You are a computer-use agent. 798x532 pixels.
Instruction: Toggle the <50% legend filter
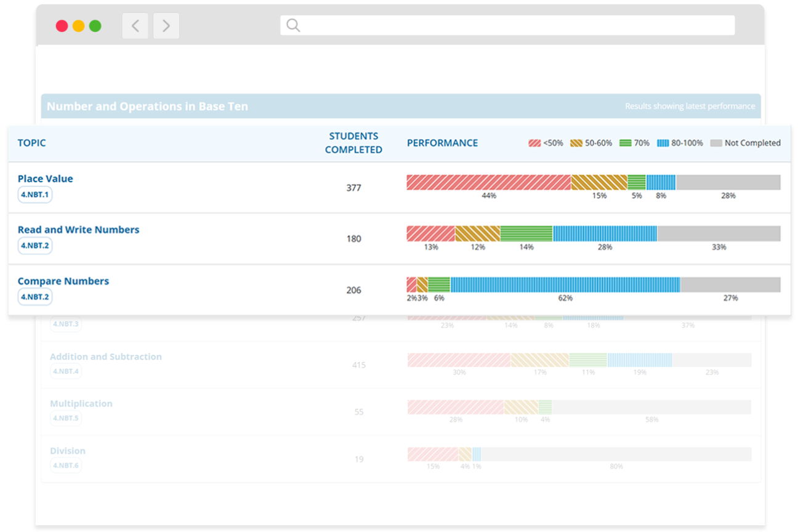click(x=545, y=142)
